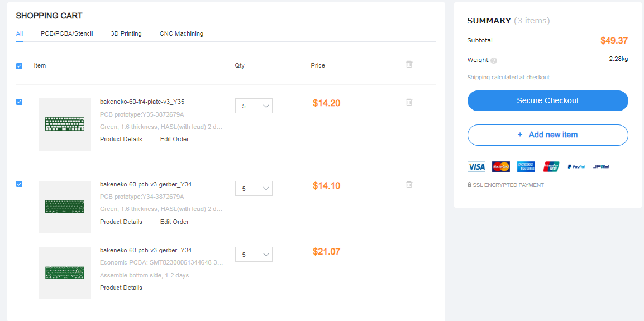Screen dimensions: 644x321
Task: Click the Weight help question mark icon
Action: click(494, 60)
